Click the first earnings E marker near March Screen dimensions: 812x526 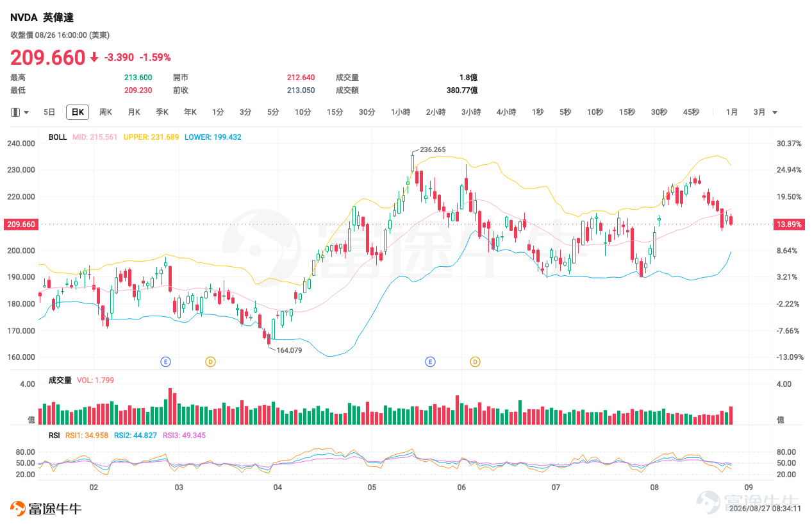[165, 362]
